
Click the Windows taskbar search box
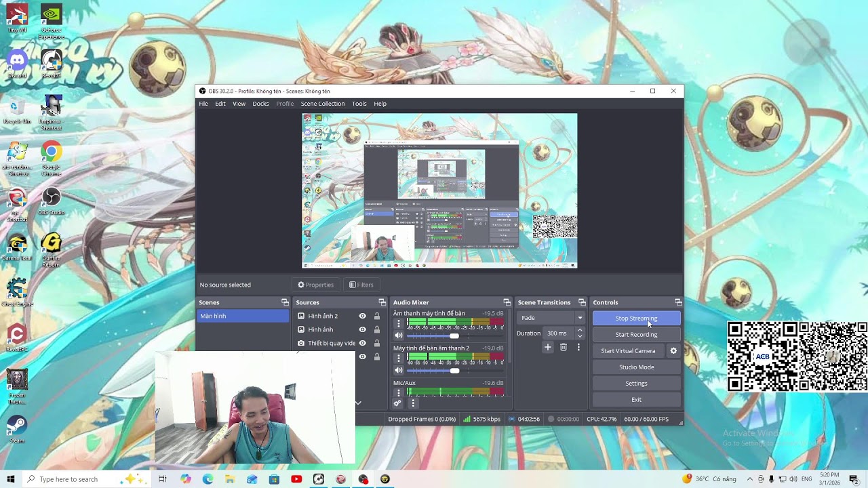(x=85, y=479)
